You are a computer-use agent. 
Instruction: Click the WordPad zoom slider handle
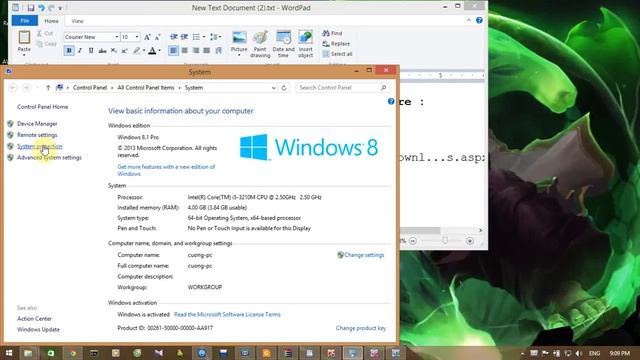(x=445, y=241)
